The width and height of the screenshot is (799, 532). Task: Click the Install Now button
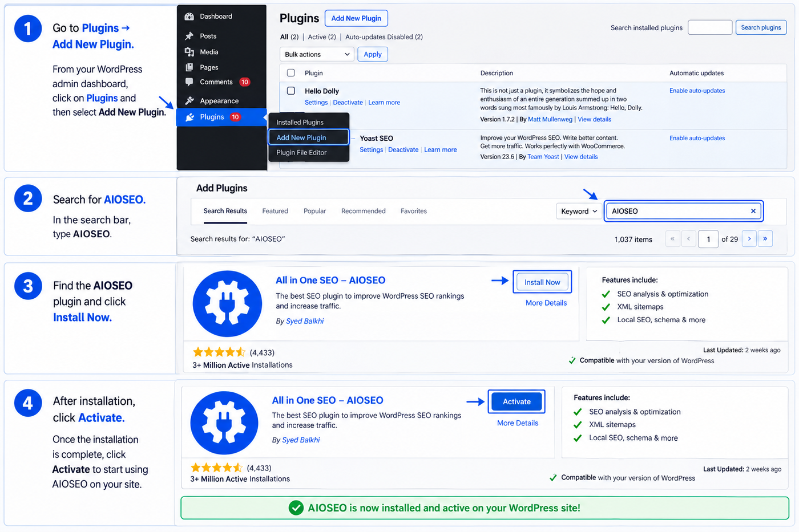(x=542, y=282)
